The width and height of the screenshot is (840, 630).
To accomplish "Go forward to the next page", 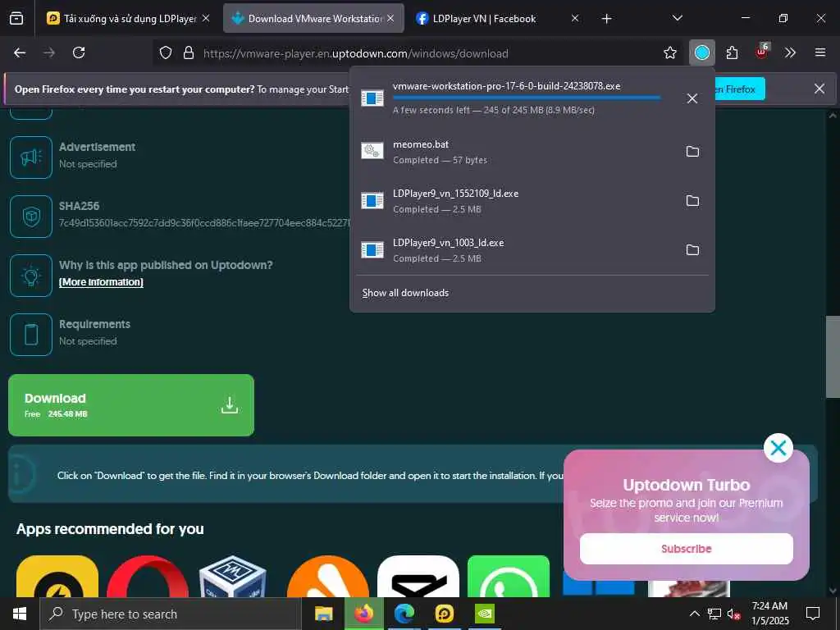I will (x=49, y=52).
